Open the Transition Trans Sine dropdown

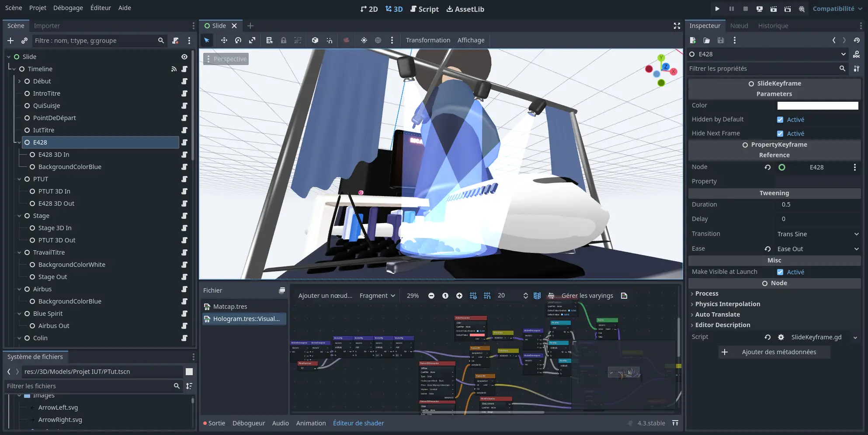click(x=818, y=234)
